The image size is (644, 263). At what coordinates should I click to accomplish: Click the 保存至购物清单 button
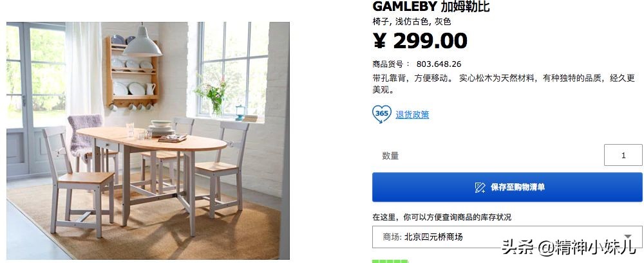507,187
